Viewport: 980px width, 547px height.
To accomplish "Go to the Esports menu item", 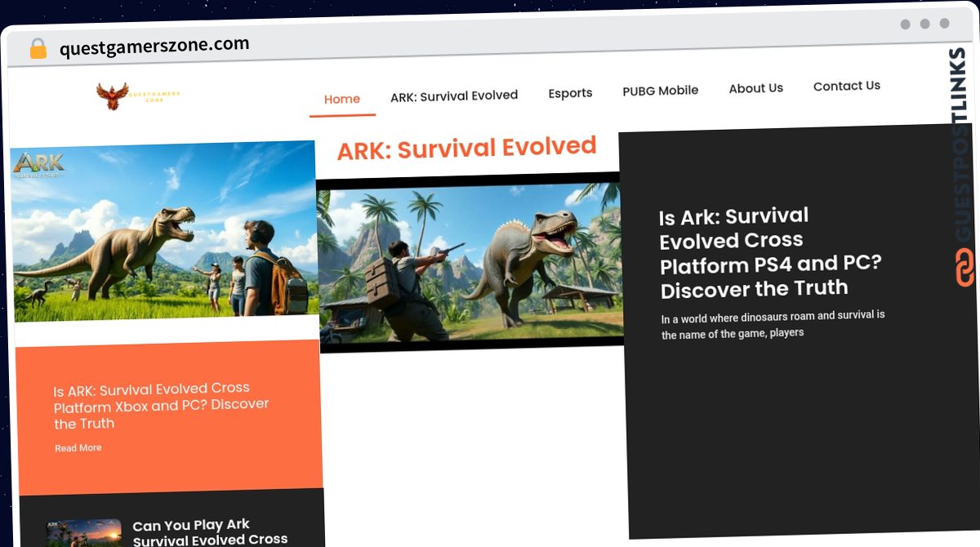I will pyautogui.click(x=570, y=93).
